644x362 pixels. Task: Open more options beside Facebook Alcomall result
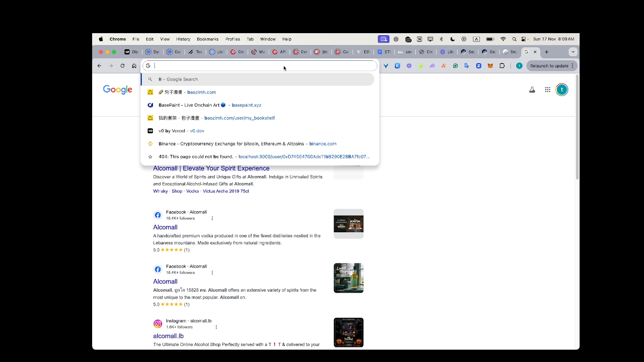point(212,218)
